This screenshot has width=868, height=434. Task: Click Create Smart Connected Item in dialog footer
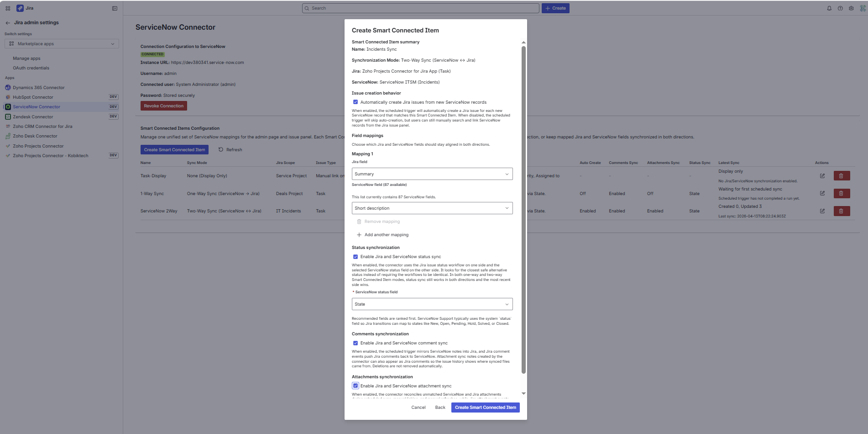(485, 408)
